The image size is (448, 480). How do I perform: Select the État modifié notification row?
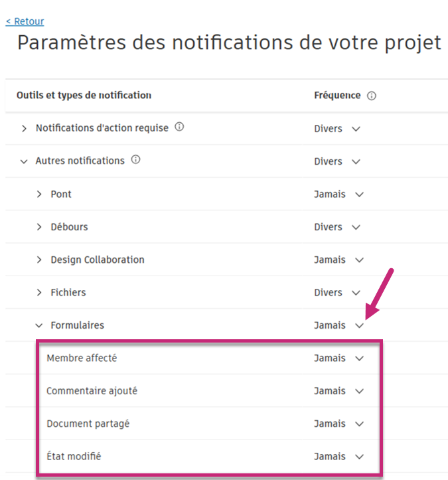tap(74, 457)
